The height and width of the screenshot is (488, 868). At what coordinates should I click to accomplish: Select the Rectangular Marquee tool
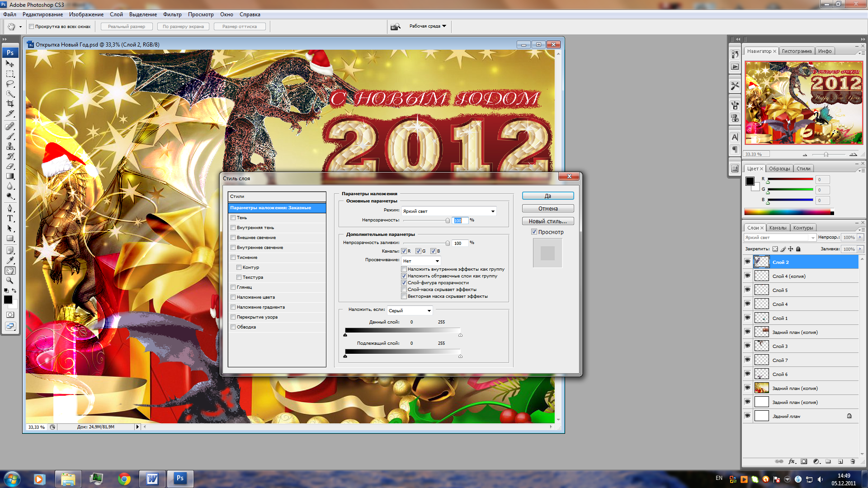10,74
